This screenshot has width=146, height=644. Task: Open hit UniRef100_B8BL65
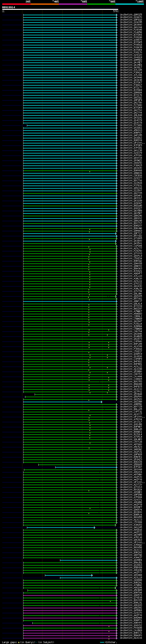(x=131, y=429)
